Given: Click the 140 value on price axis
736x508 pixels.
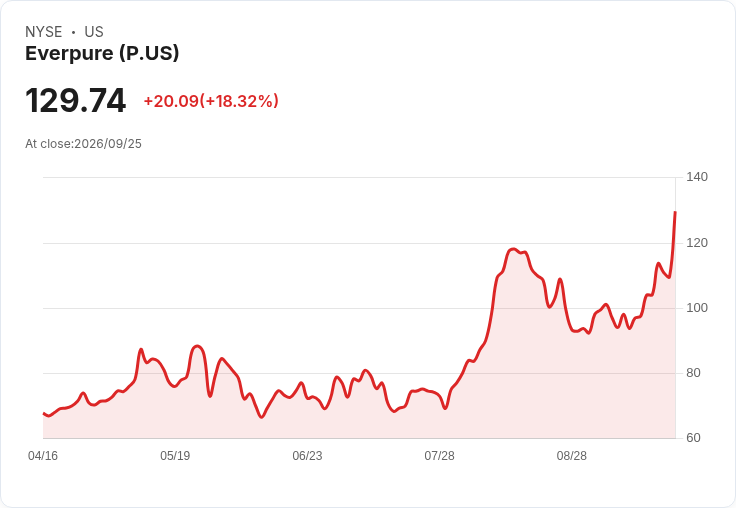Looking at the screenshot, I should pos(697,177).
